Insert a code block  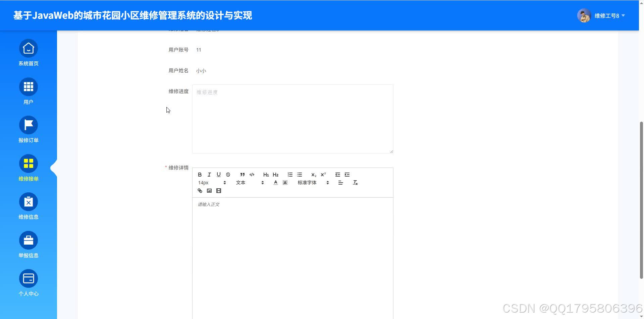click(x=252, y=174)
